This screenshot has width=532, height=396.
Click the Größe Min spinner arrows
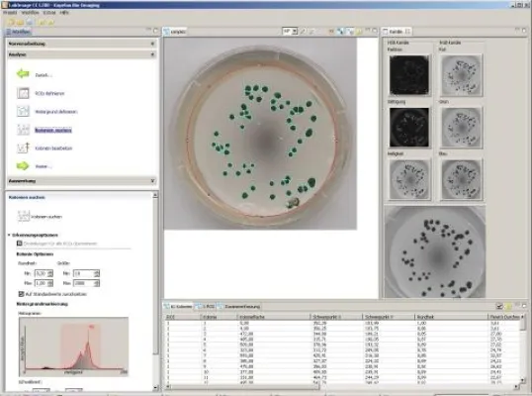pyautogui.click(x=97, y=273)
